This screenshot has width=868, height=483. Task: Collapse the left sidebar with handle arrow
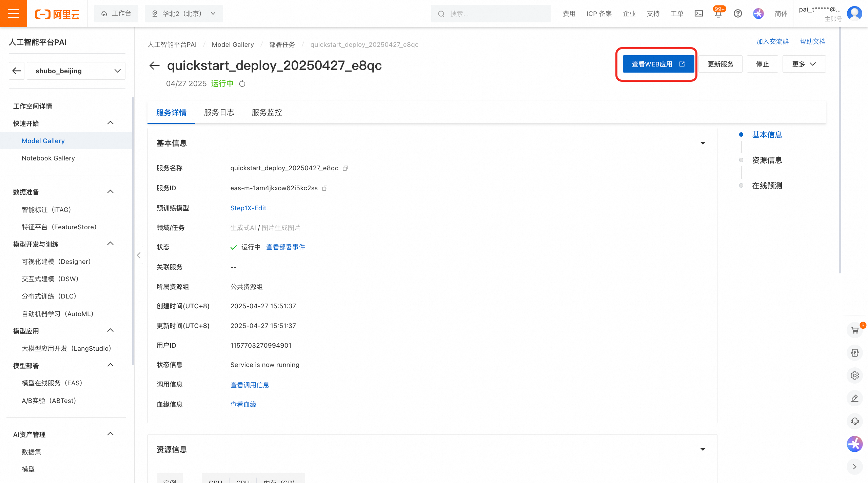pyautogui.click(x=139, y=255)
